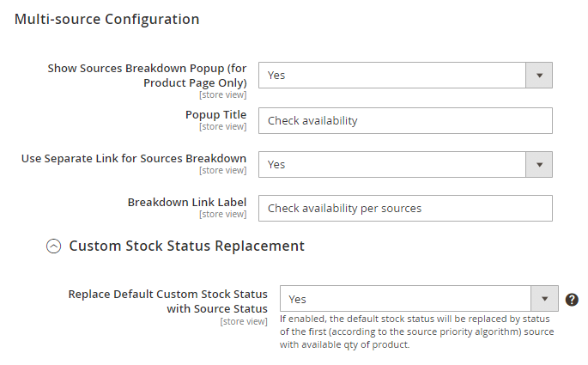Click the Multi-source Configuration heading
The height and width of the screenshot is (365, 588).
point(107,19)
